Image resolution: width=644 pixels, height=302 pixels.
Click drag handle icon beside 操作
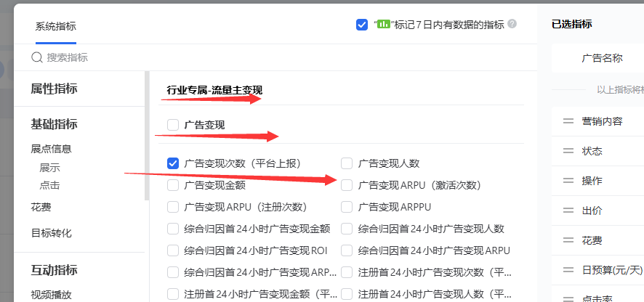pos(568,181)
